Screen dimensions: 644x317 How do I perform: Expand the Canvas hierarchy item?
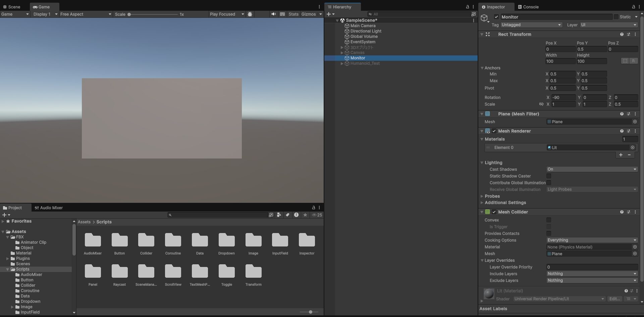click(x=342, y=53)
